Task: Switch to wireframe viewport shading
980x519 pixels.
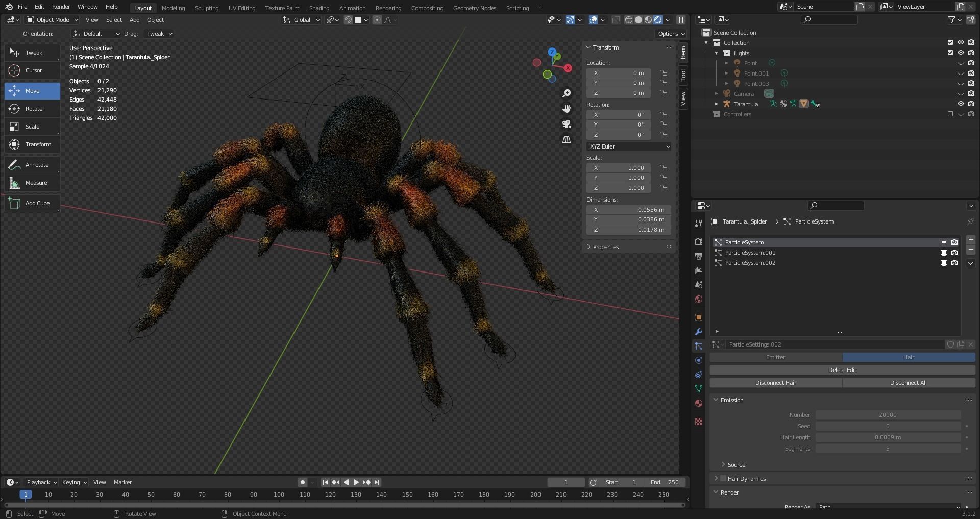Action: tap(629, 20)
